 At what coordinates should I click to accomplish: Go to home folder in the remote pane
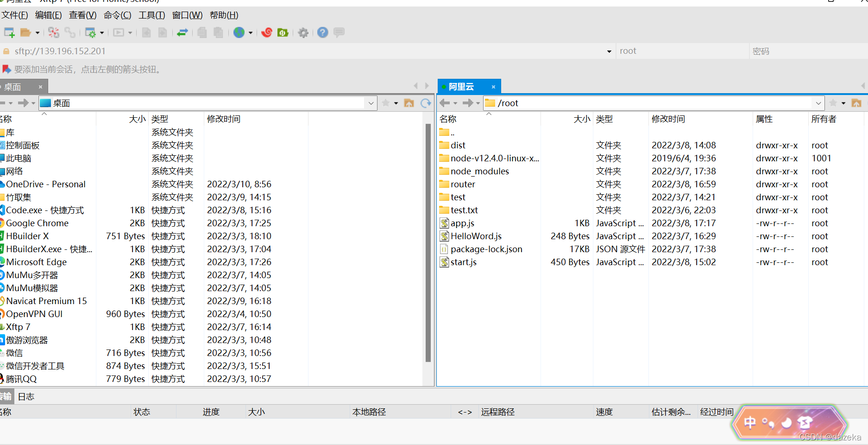tap(856, 103)
